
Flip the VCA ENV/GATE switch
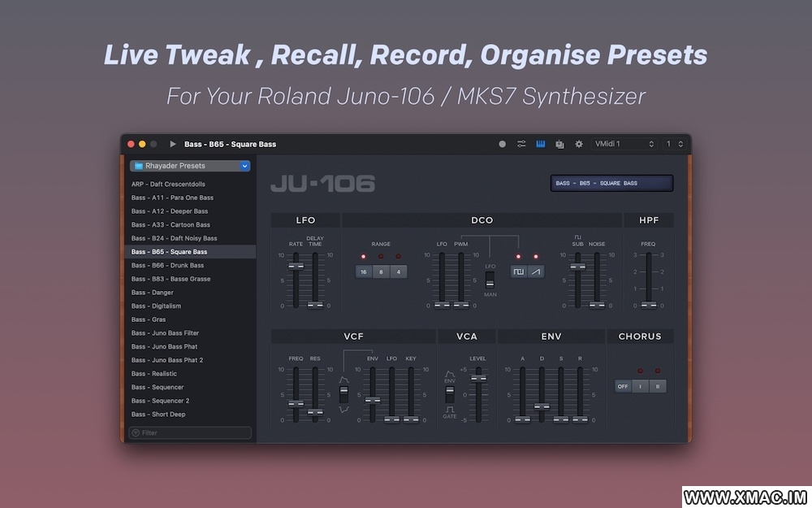(x=450, y=394)
